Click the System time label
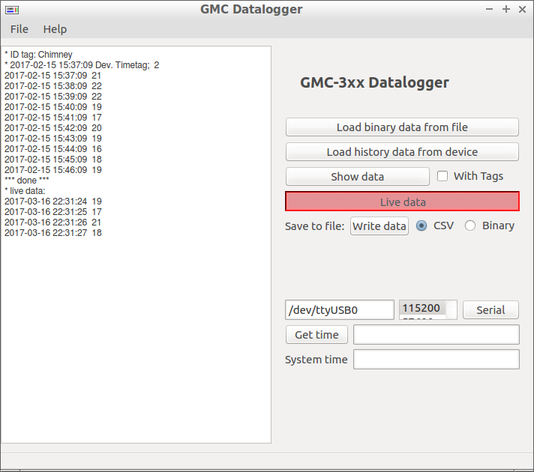 click(316, 360)
